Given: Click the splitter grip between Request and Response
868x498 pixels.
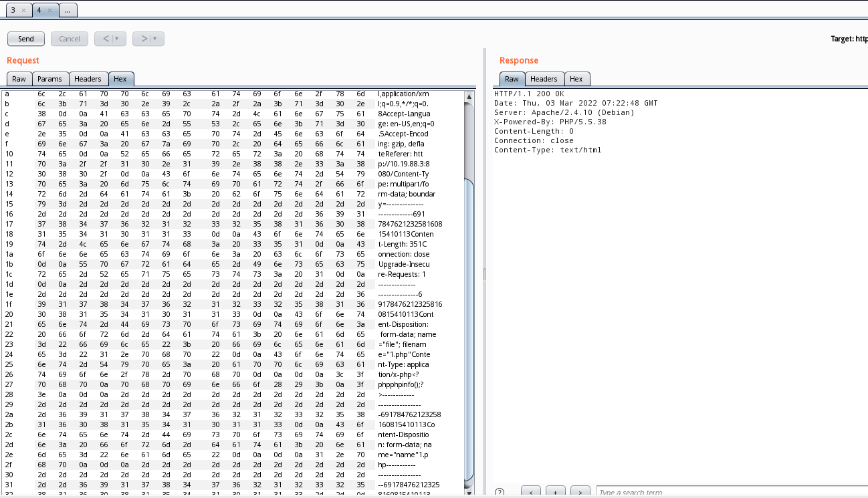Looking at the screenshot, I should (x=484, y=274).
